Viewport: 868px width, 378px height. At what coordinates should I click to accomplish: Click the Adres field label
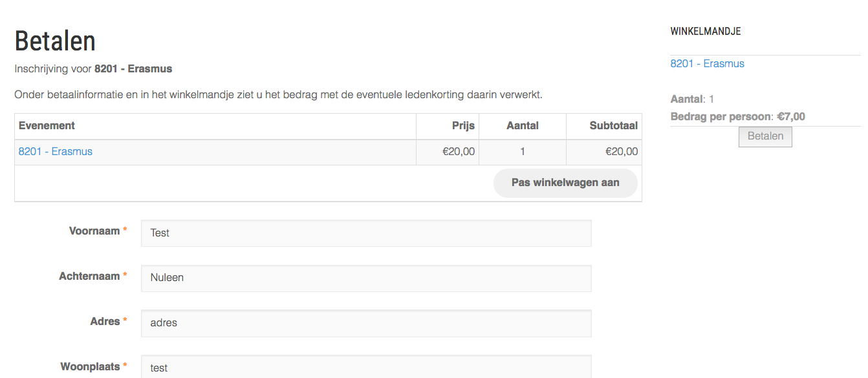105,322
